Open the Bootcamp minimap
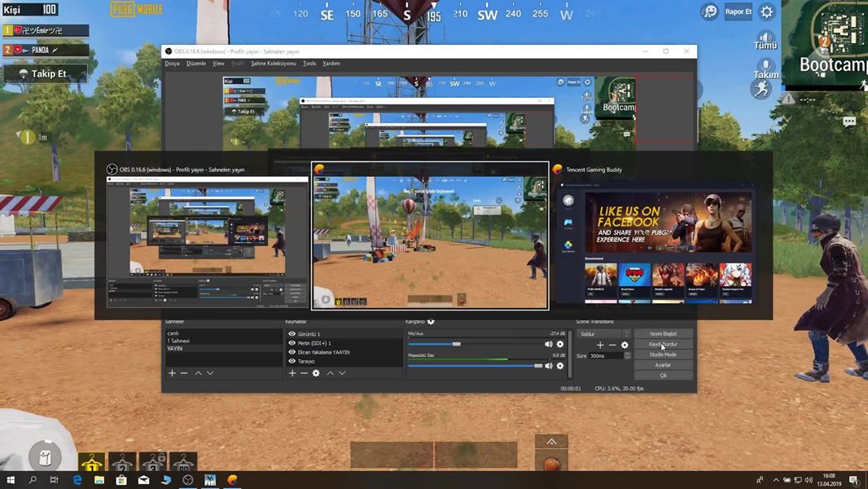Viewport: 868px width, 489px height. click(x=825, y=46)
